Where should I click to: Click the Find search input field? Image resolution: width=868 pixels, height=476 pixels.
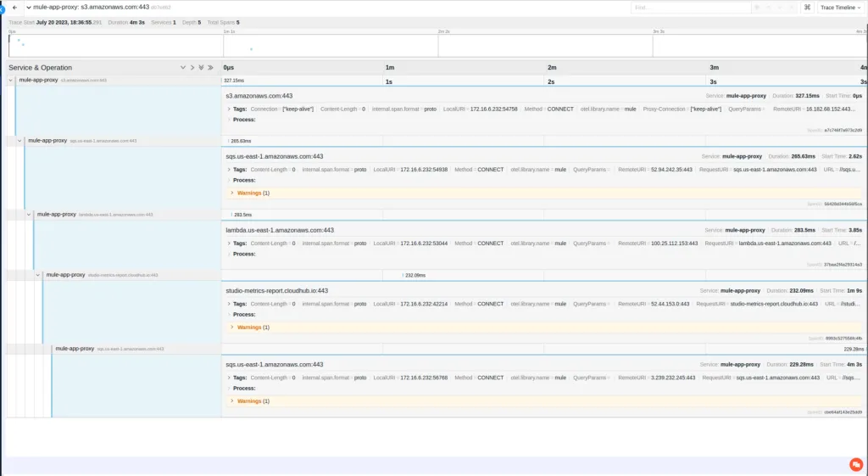point(690,7)
